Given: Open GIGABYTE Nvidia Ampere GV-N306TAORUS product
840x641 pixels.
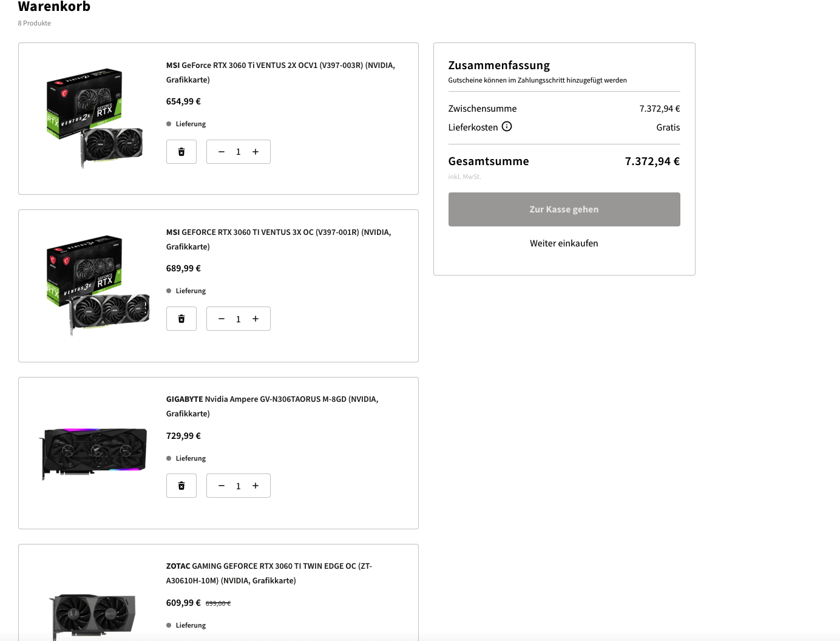Looking at the screenshot, I should (x=272, y=406).
